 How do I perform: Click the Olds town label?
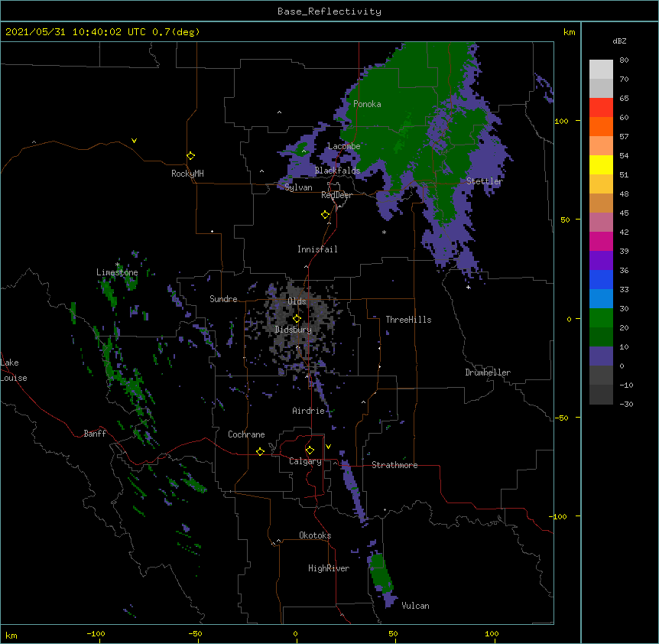point(297,301)
